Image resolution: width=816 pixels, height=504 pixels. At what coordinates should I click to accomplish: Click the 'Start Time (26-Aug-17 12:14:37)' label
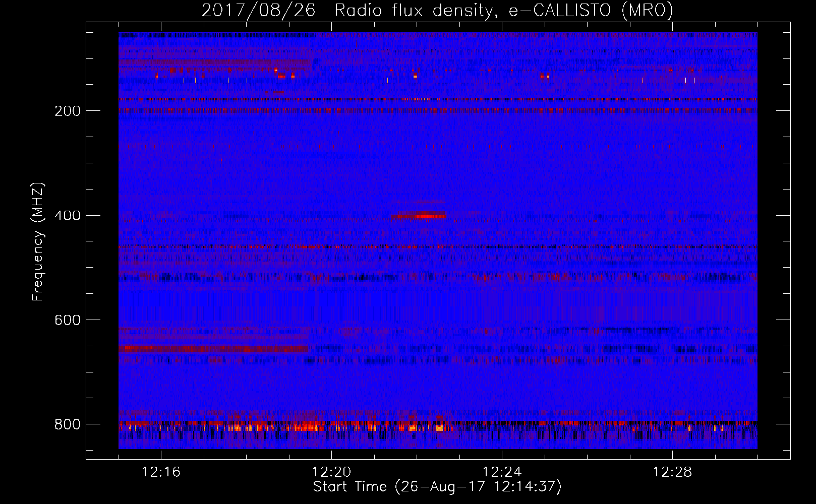point(437,487)
